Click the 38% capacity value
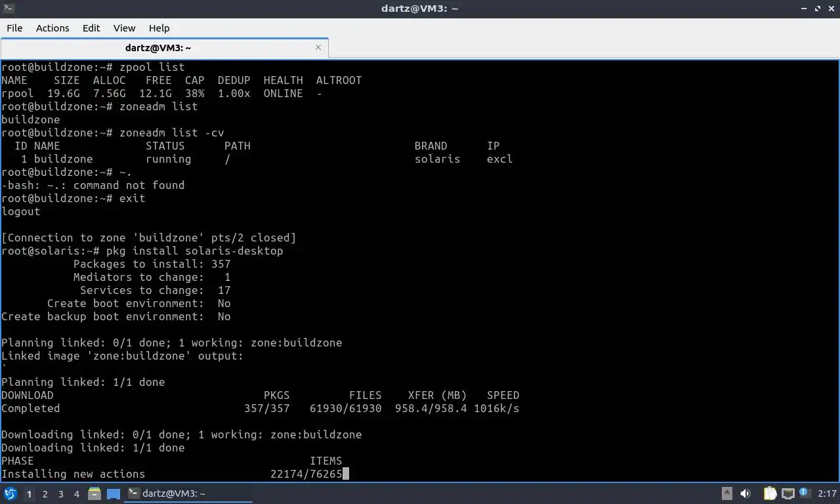840x504 pixels. tap(195, 93)
